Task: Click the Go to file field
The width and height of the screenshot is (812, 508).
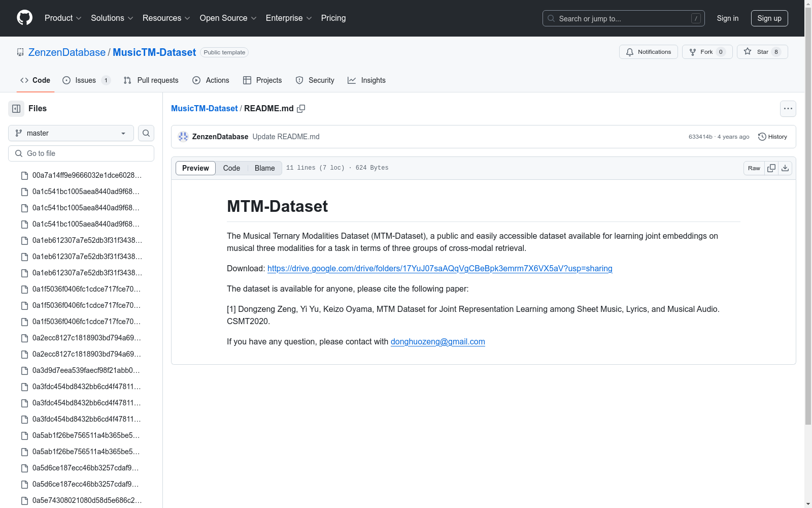Action: (81, 153)
